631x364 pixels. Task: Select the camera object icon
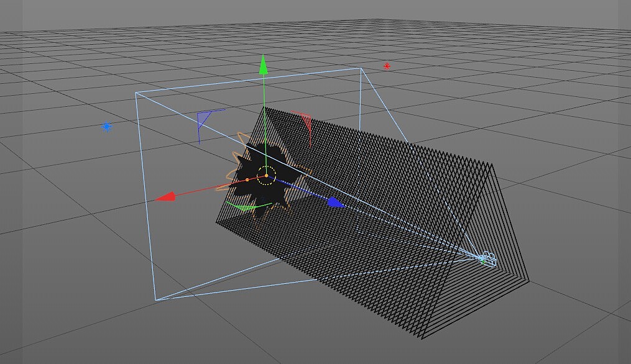[488, 259]
